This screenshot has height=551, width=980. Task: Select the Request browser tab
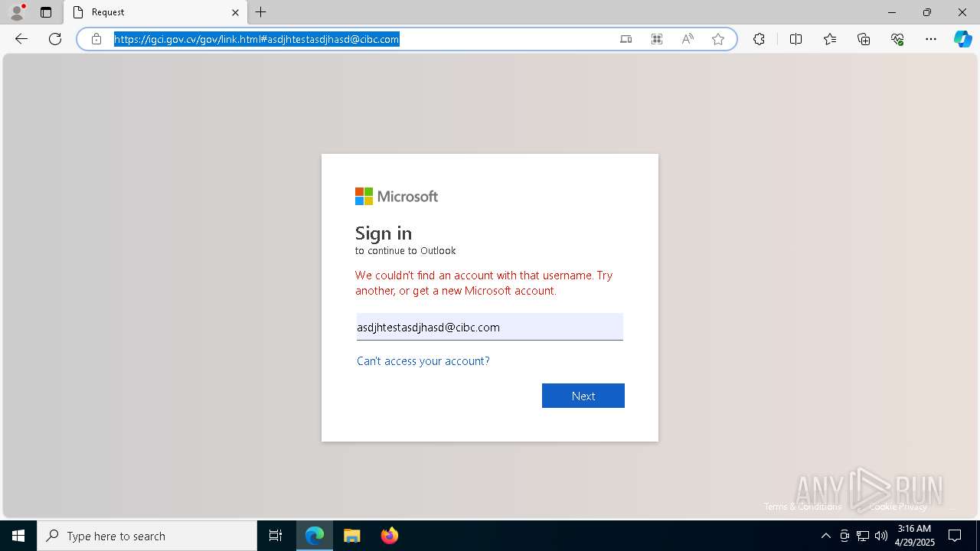(x=156, y=12)
